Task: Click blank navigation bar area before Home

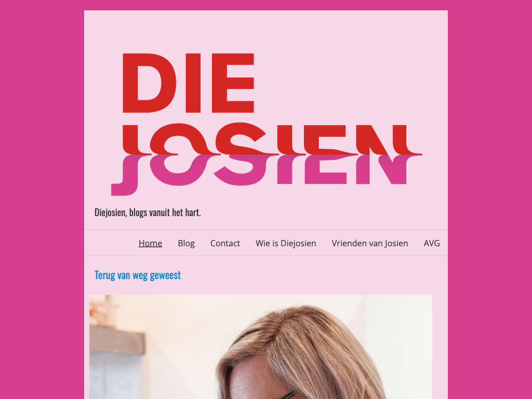Action: 110,243
